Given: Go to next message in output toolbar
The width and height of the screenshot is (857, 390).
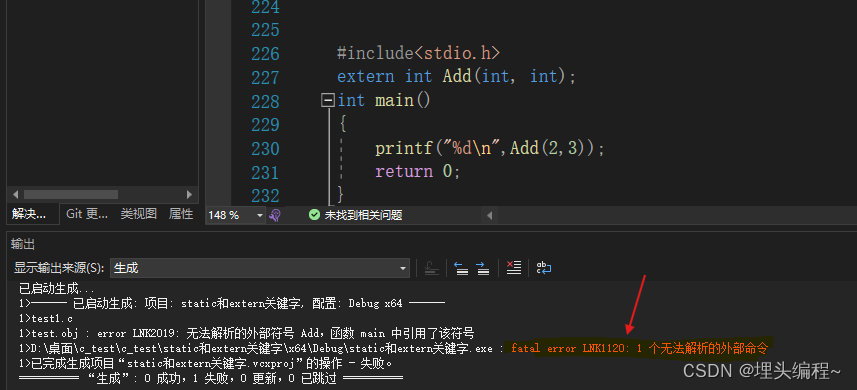Looking at the screenshot, I should pyautogui.click(x=482, y=268).
